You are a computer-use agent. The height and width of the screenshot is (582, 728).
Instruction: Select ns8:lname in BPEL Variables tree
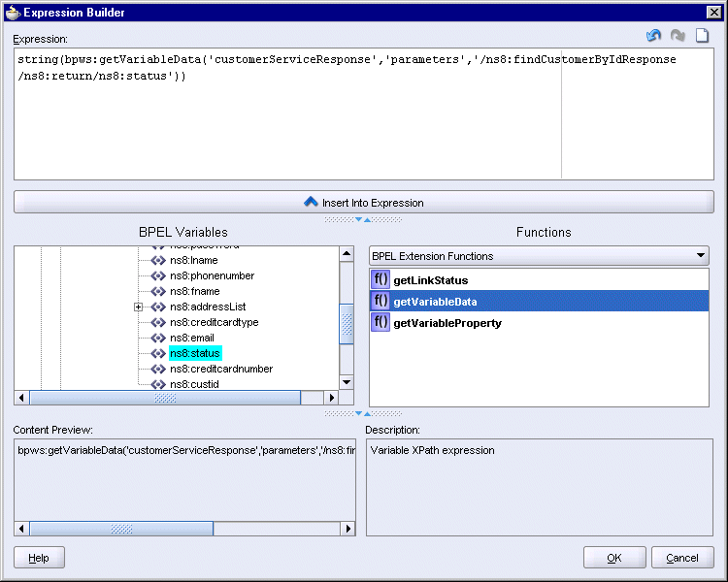click(x=193, y=260)
